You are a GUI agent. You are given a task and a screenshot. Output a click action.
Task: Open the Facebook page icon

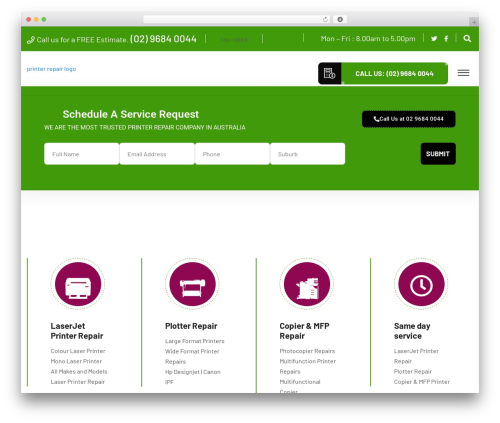pos(446,39)
